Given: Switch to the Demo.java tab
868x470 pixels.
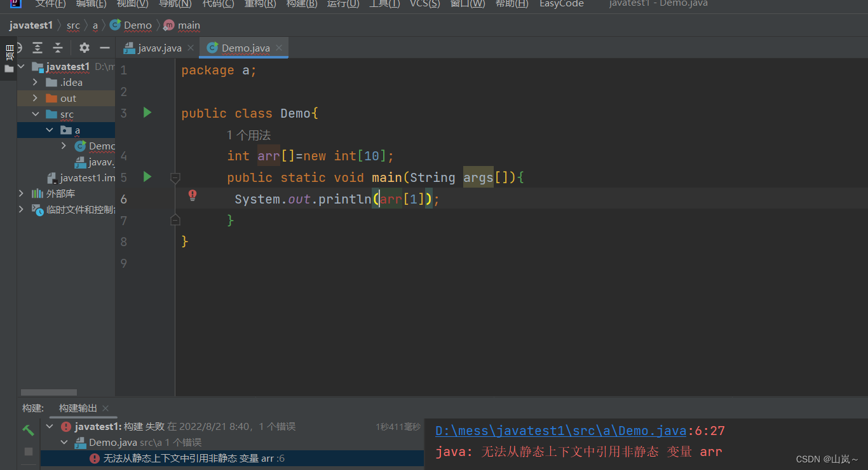Looking at the screenshot, I should click(245, 48).
